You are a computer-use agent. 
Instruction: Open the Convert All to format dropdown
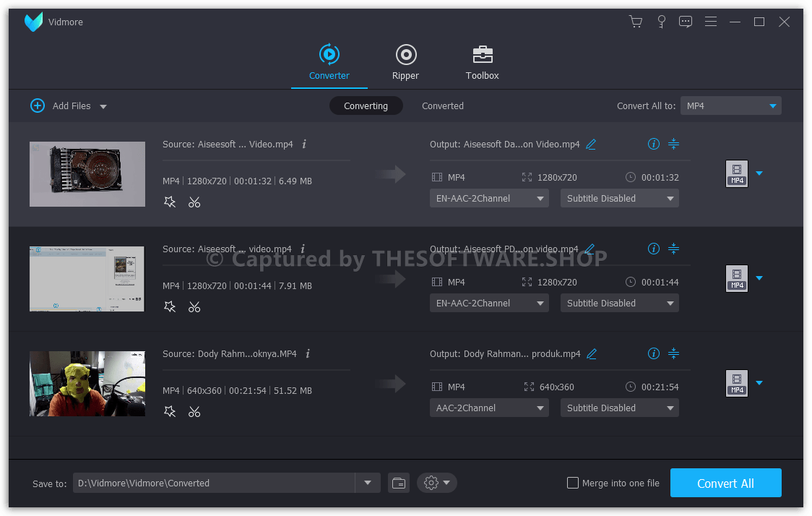(730, 106)
